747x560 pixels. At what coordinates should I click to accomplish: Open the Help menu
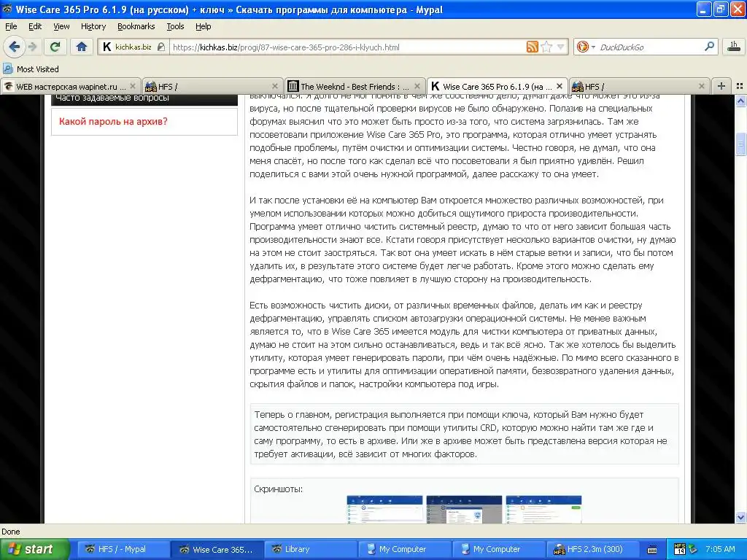(x=203, y=26)
